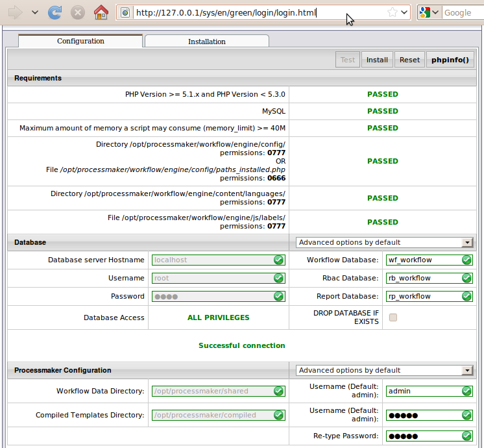Image resolution: width=484 pixels, height=448 pixels.
Task: Click green checkmark in Workflow Database field
Action: click(466, 260)
